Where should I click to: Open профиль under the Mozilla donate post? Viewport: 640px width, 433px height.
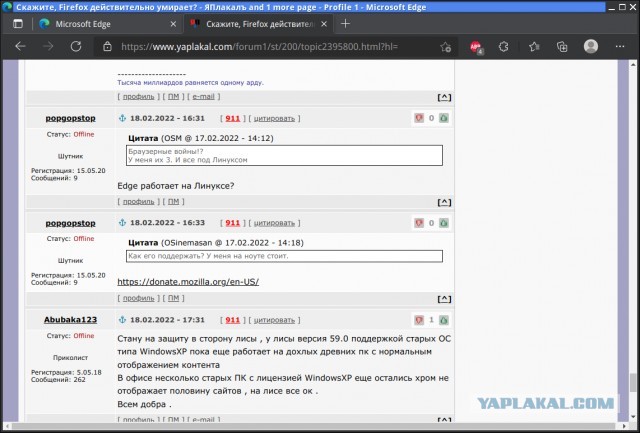139,298
